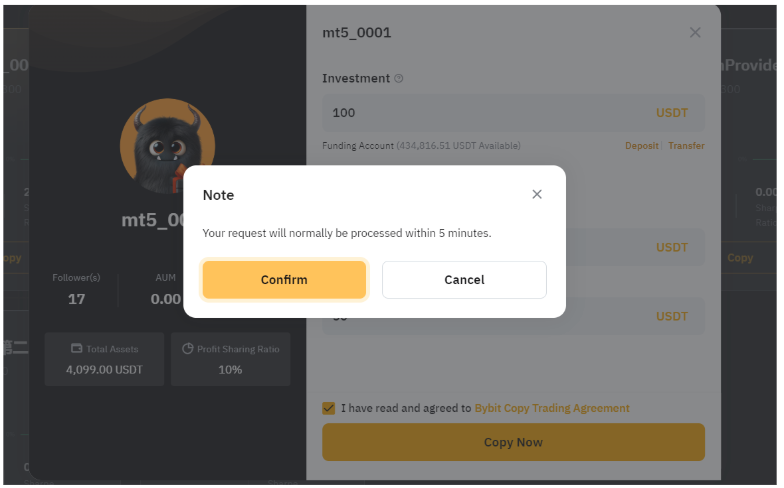Click the Total Assets wallet icon
784x488 pixels.
[76, 349]
